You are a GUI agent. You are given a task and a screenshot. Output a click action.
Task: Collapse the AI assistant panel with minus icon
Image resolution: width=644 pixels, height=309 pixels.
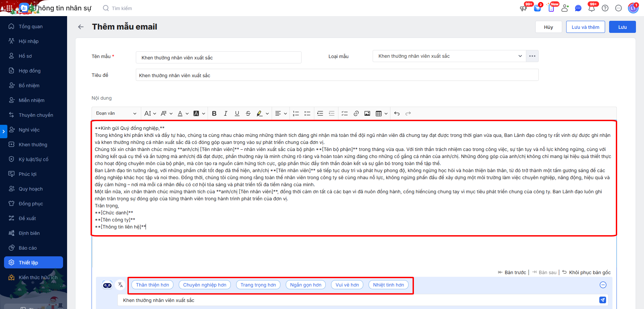click(x=603, y=285)
